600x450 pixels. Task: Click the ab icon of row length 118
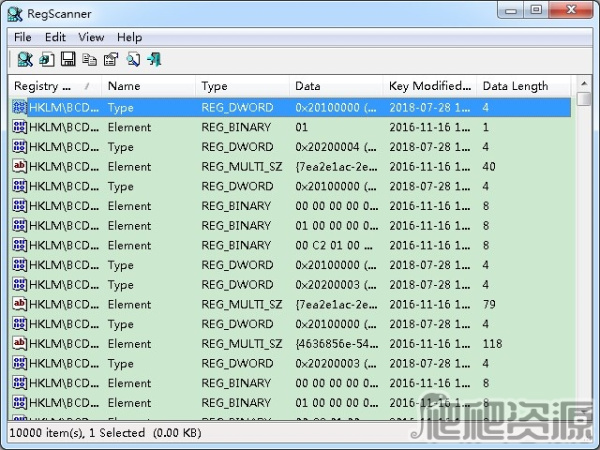[x=20, y=344]
